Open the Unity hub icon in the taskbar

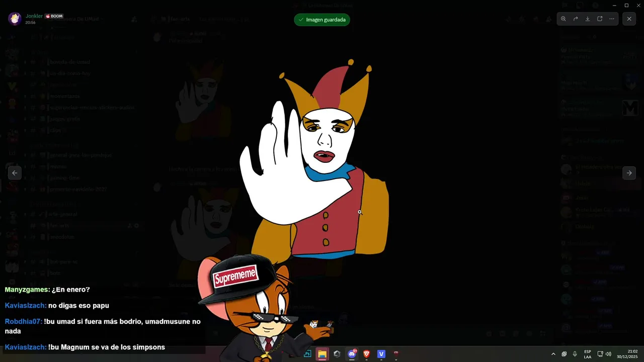(x=337, y=354)
